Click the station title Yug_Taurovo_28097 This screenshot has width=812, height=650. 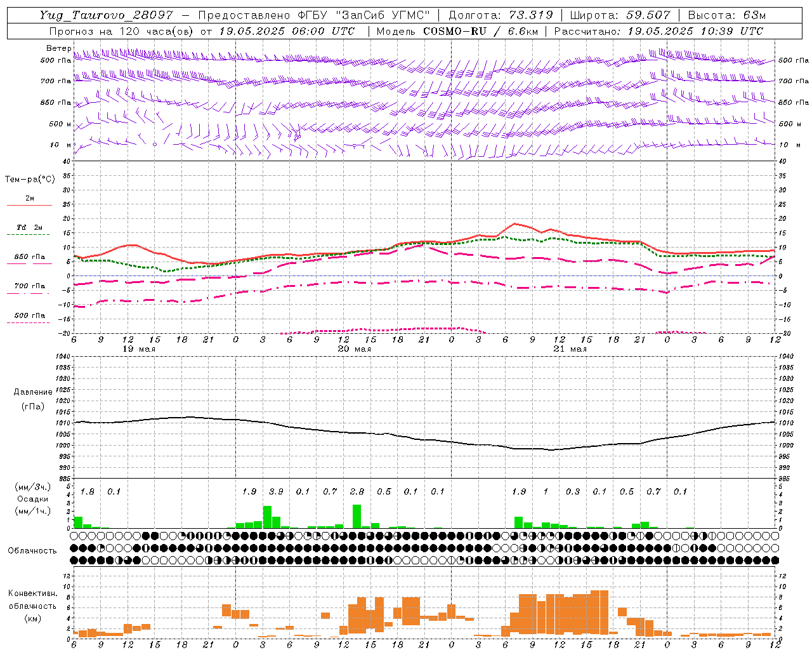pos(106,15)
